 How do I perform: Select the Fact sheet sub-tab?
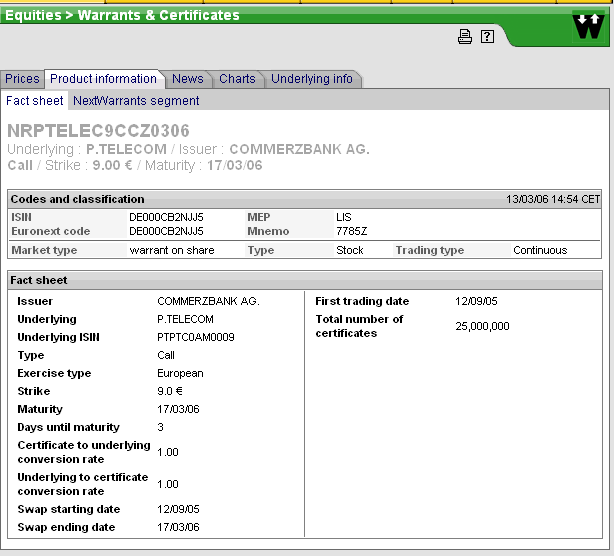tap(34, 101)
